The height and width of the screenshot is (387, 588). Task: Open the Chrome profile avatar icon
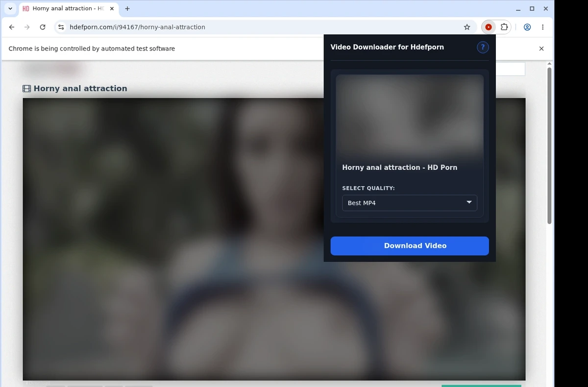pos(527,27)
